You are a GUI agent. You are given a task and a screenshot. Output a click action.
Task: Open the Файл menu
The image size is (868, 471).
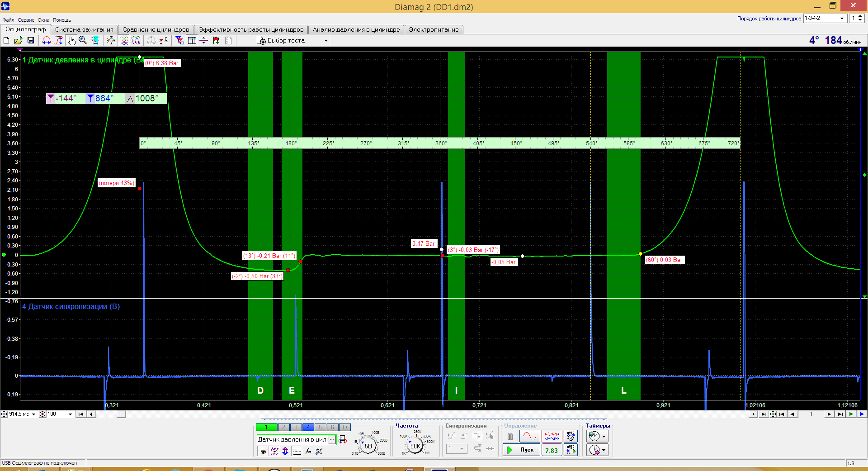pos(8,20)
